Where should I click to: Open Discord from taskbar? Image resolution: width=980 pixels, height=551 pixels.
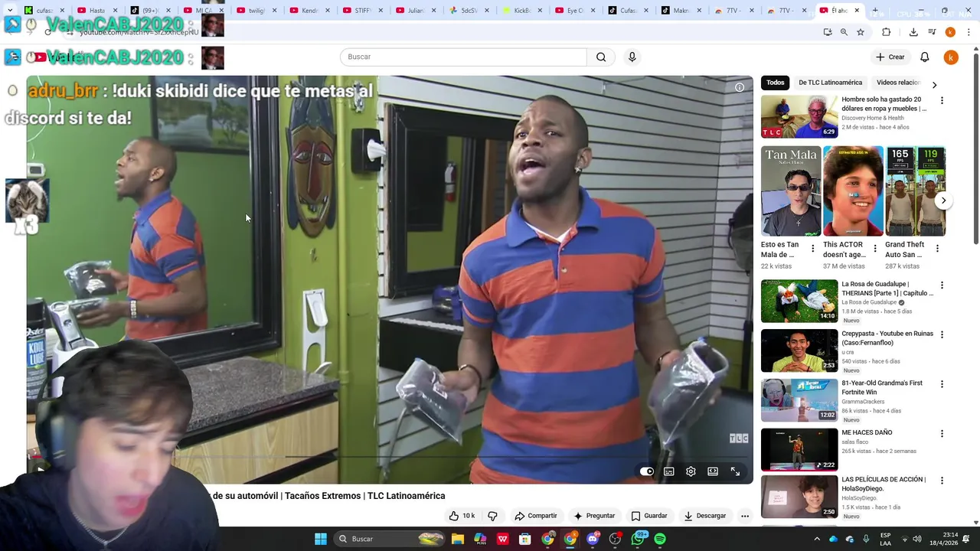(593, 539)
